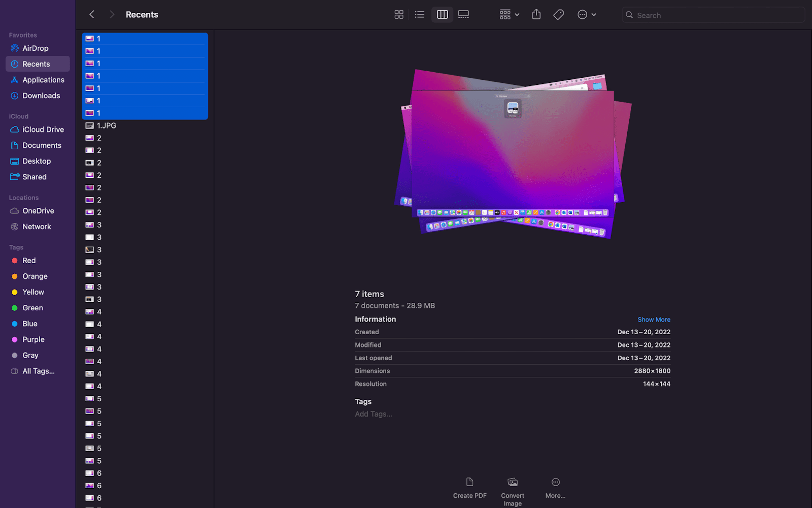Filter by the Purple tag
This screenshot has width=812, height=508.
[x=38, y=339]
